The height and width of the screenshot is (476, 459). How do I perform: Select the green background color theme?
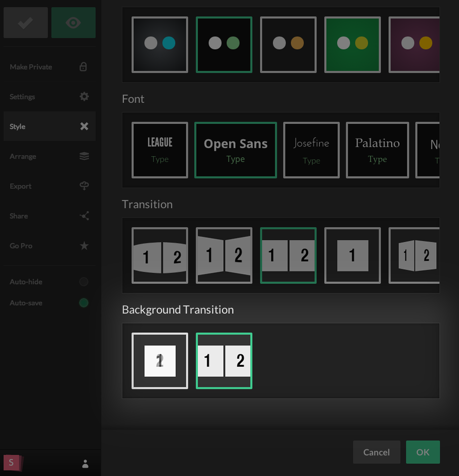[353, 44]
